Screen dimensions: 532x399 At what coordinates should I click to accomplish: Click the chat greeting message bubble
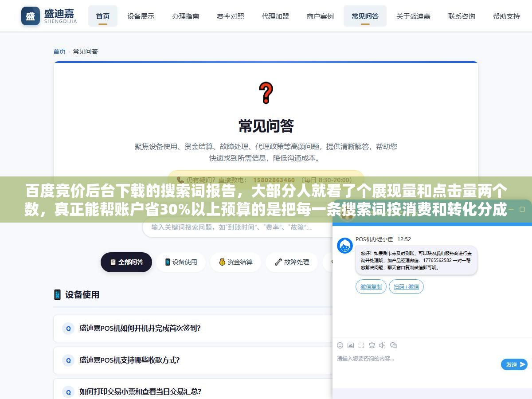click(x=416, y=260)
